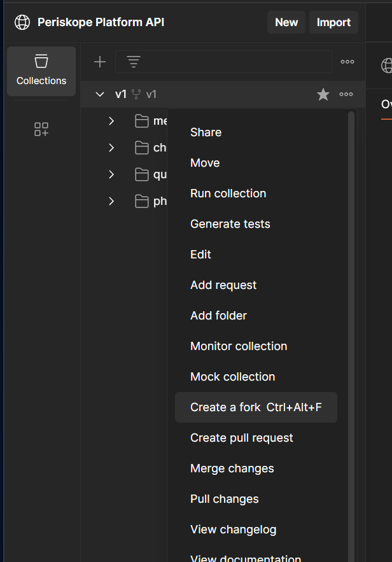The height and width of the screenshot is (562, 392).
Task: Click the v1 collection name
Action: [121, 94]
